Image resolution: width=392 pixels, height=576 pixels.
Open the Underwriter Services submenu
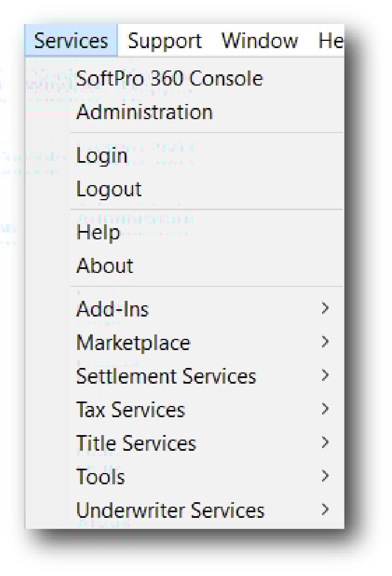(x=169, y=510)
